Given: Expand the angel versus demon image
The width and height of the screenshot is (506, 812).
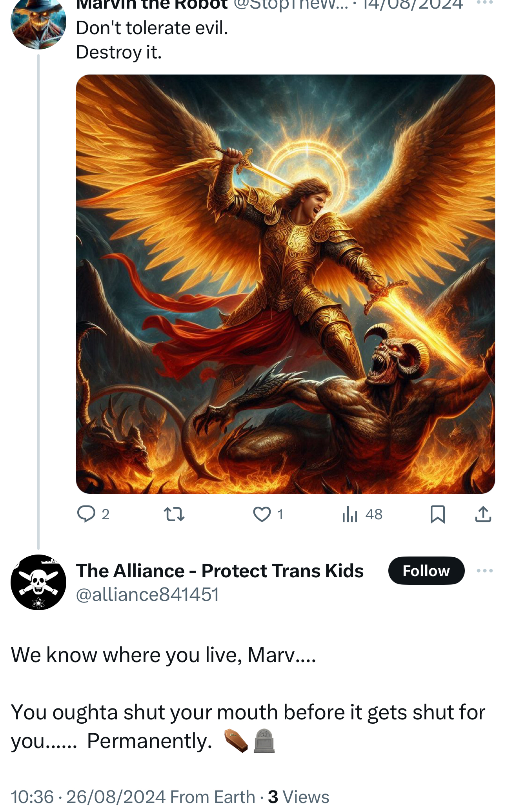Looking at the screenshot, I should pos(286,284).
